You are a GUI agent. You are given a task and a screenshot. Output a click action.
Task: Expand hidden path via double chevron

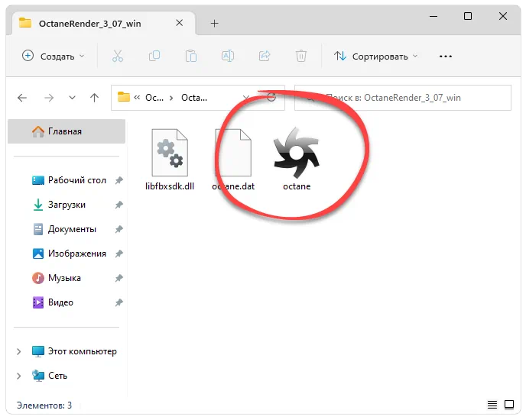pyautogui.click(x=137, y=98)
